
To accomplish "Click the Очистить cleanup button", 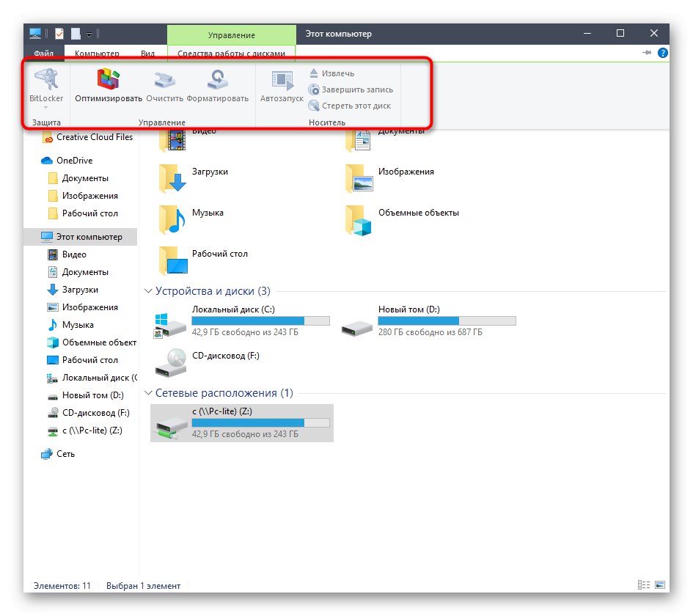I will pyautogui.click(x=164, y=86).
